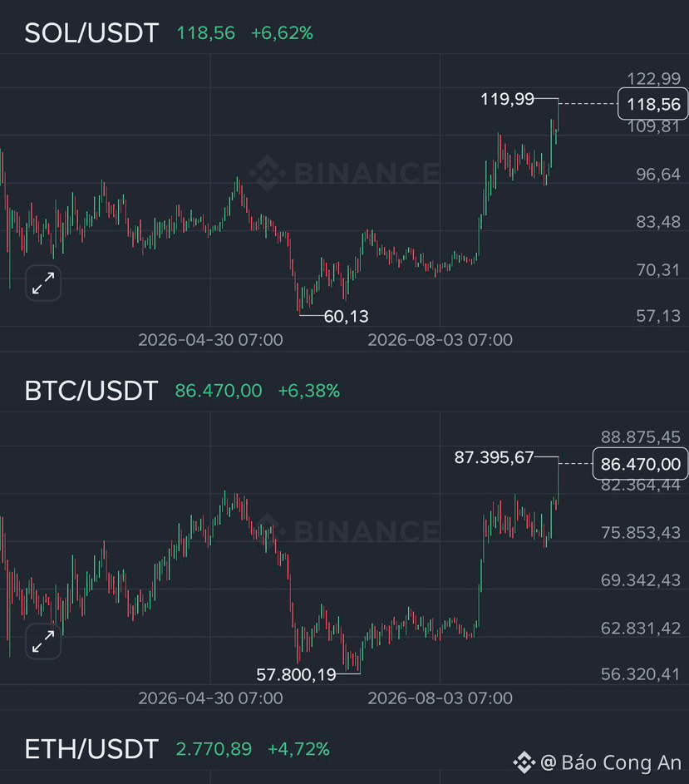The height and width of the screenshot is (784, 689).
Task: Select the SOL low marker 60,13
Action: pos(346,317)
